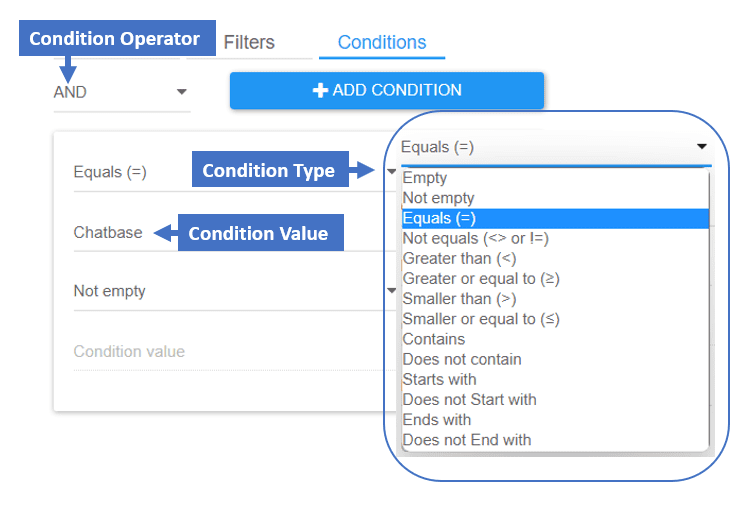Select Greater or equal to option
This screenshot has height=507, width=755.
(x=555, y=279)
